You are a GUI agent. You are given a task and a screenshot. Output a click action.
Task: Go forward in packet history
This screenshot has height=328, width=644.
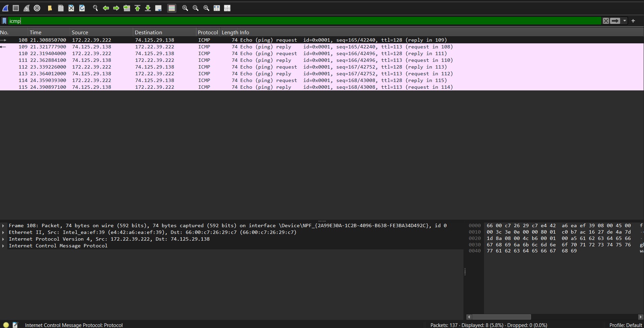coord(116,8)
